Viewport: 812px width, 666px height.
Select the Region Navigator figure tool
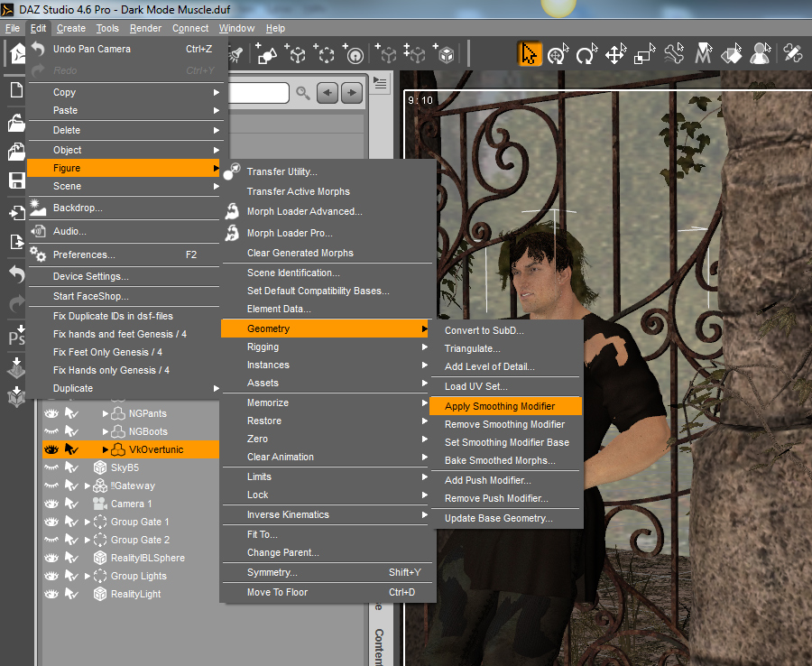pyautogui.click(x=761, y=54)
